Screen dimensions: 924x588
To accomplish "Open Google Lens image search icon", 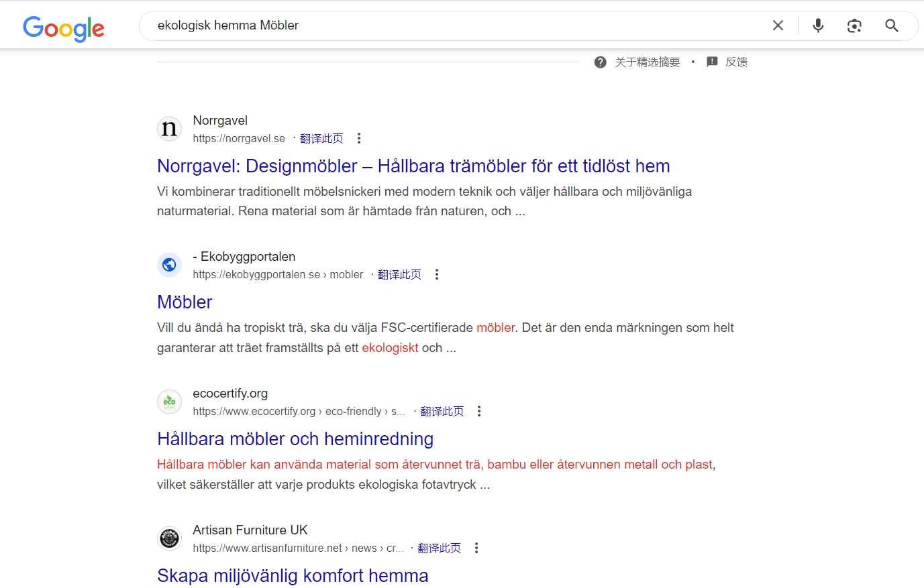I will [x=854, y=25].
